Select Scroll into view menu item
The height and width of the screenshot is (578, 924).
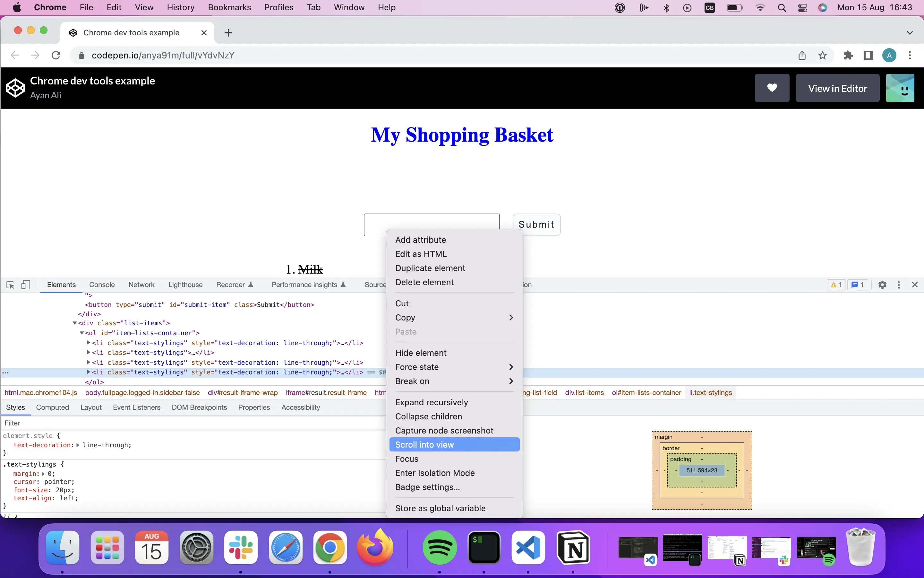tap(454, 445)
